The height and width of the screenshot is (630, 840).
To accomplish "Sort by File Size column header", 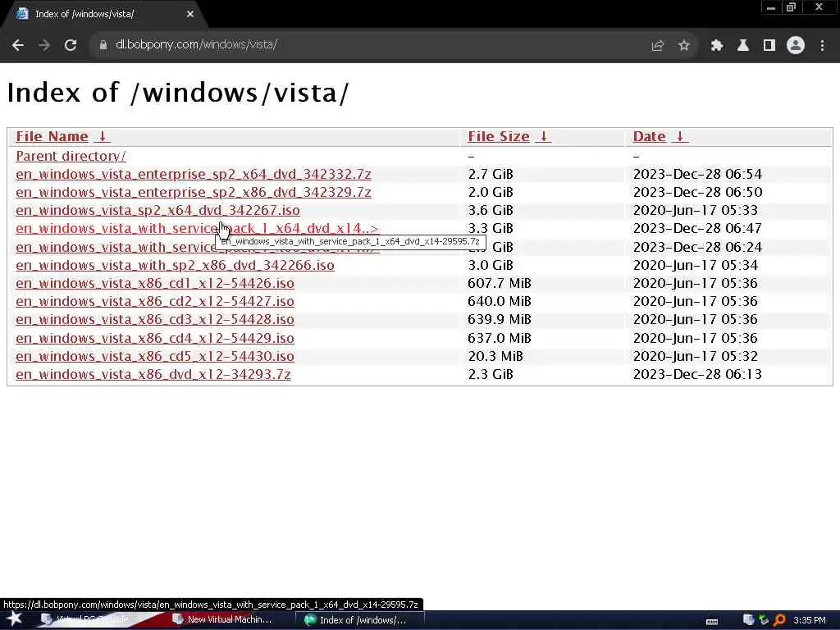I will [x=498, y=137].
